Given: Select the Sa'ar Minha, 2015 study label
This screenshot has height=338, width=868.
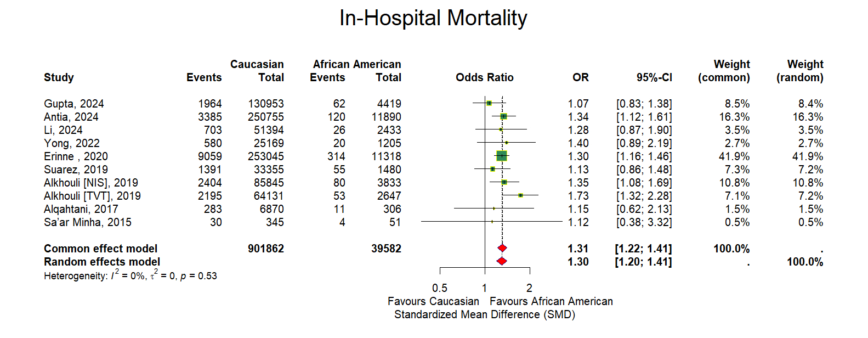Looking at the screenshot, I should click(x=88, y=222).
